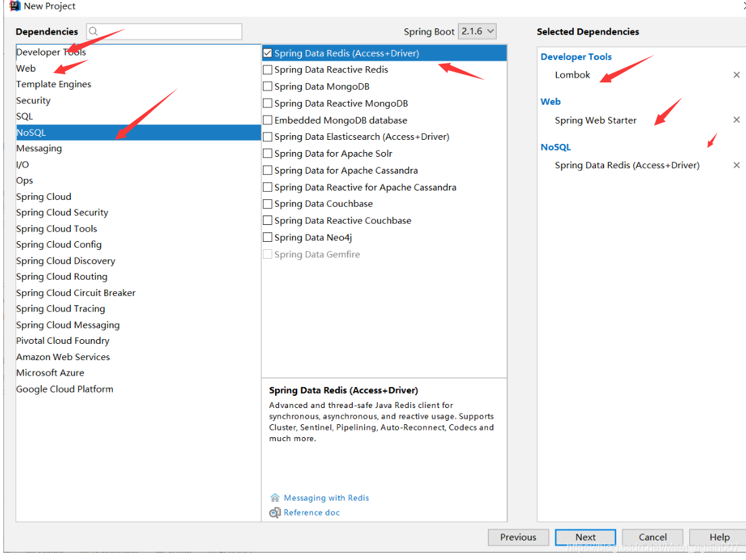Click the Web heading in Selected Dependencies

pos(551,101)
